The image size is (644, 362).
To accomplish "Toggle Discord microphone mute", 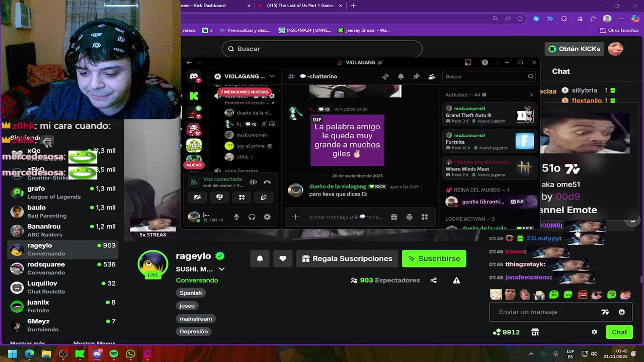I will [236, 217].
